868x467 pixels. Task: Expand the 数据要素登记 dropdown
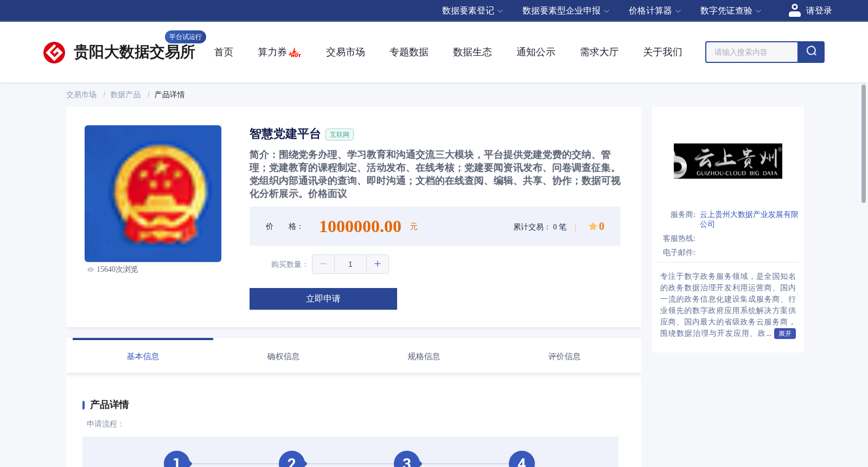(x=473, y=11)
